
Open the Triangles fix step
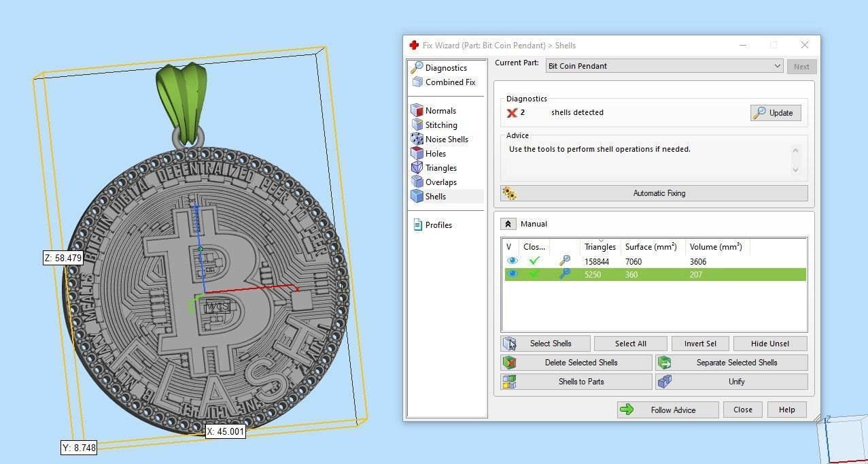pos(441,168)
